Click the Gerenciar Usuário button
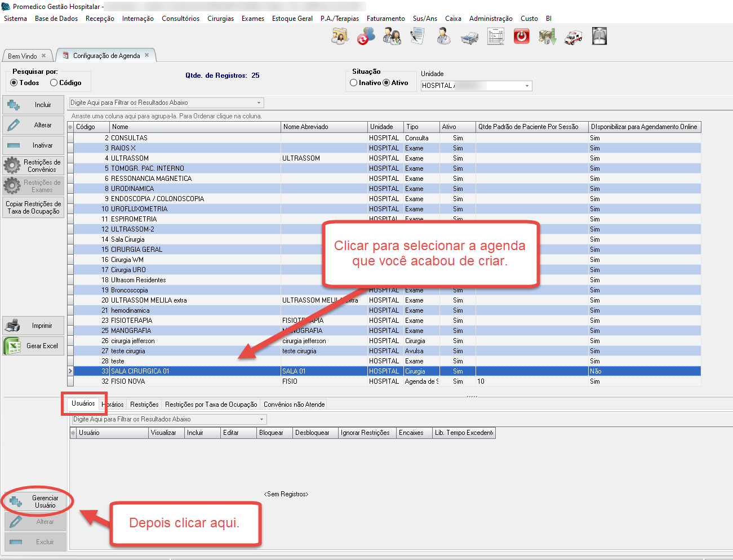The width and height of the screenshot is (733, 560). coord(35,501)
